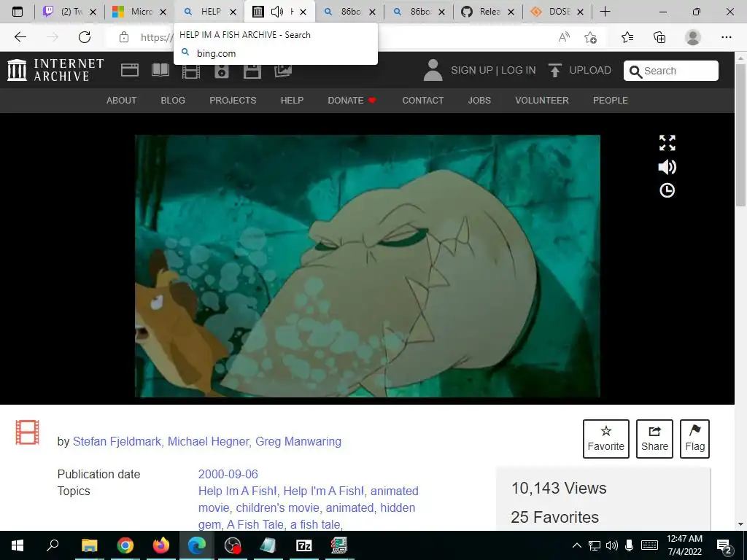747x560 pixels.
Task: Open the Texts book icon
Action: 160,70
